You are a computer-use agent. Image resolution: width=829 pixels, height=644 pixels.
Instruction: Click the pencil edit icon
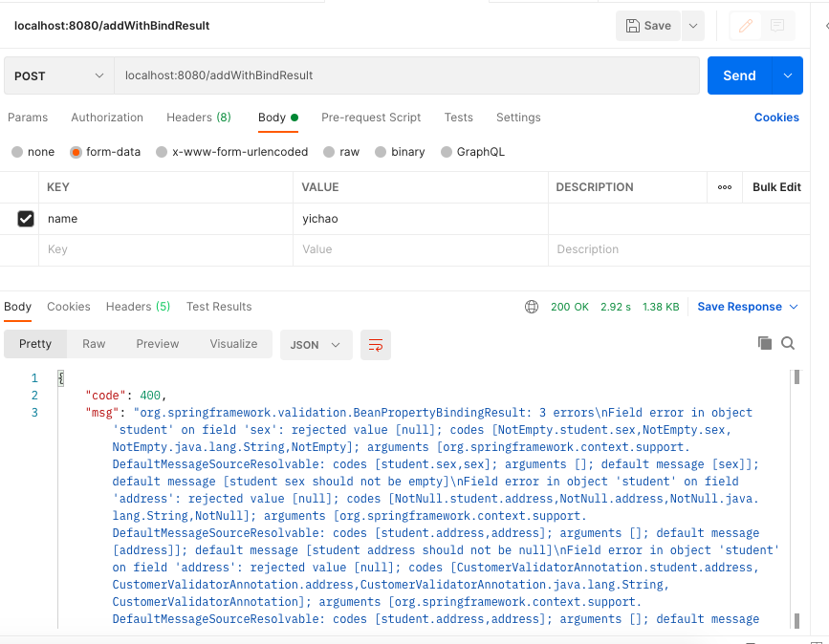(x=746, y=26)
